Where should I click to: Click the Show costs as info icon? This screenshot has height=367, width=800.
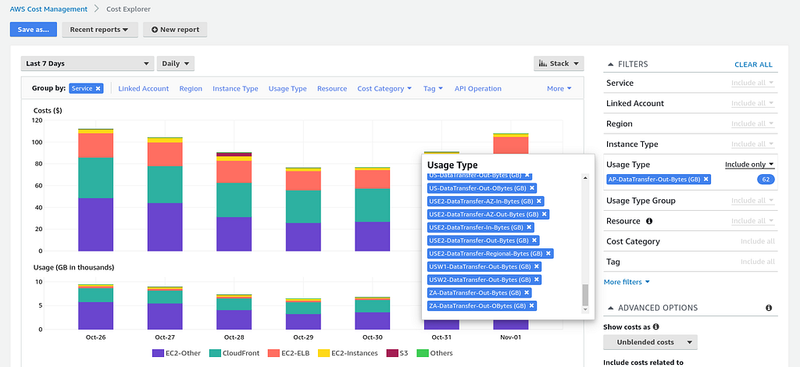pos(656,327)
